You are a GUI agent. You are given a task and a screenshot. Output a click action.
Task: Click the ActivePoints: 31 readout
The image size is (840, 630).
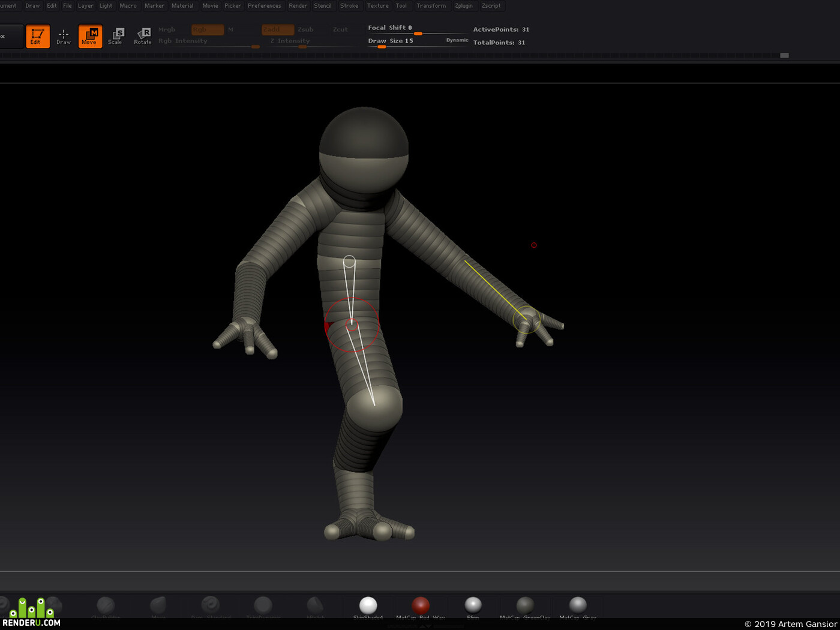[x=501, y=29]
